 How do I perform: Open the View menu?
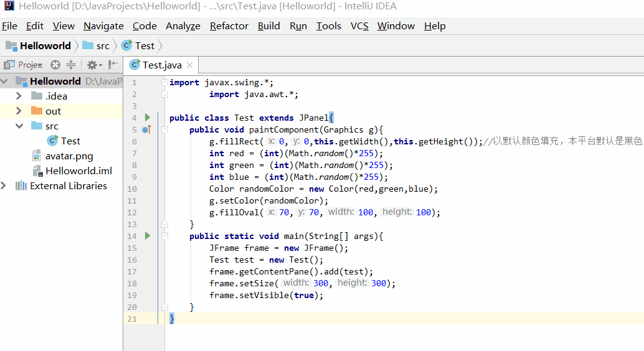[64, 26]
